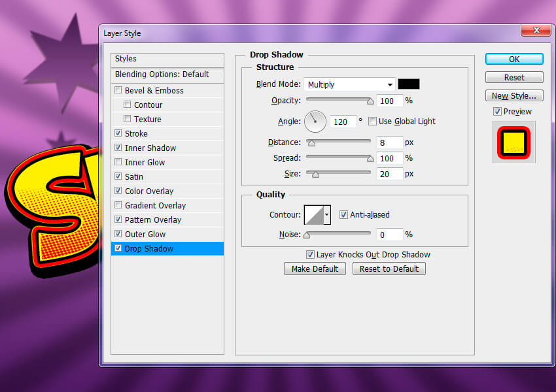Click the New Style... button
556x392 pixels.
point(513,95)
